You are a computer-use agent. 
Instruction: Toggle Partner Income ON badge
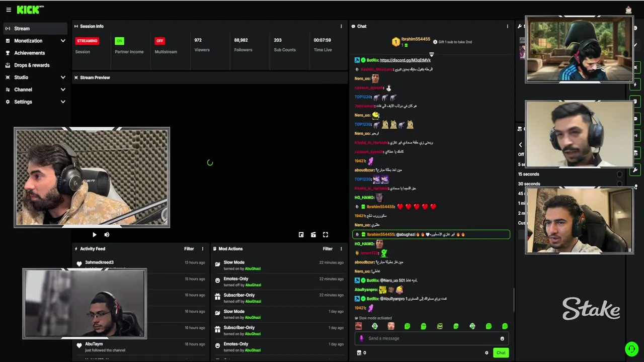tap(119, 41)
